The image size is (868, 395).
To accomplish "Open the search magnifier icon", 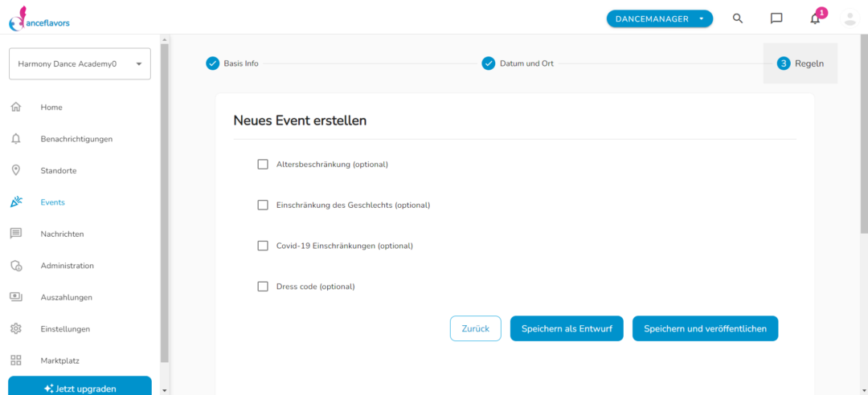I will point(737,18).
